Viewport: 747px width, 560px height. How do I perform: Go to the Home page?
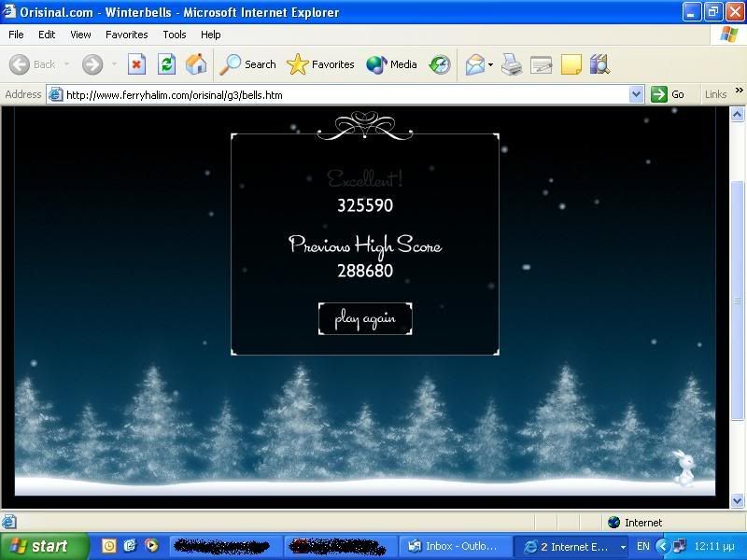[x=196, y=64]
